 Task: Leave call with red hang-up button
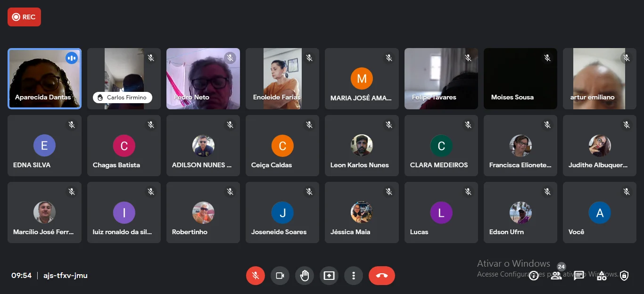click(382, 276)
